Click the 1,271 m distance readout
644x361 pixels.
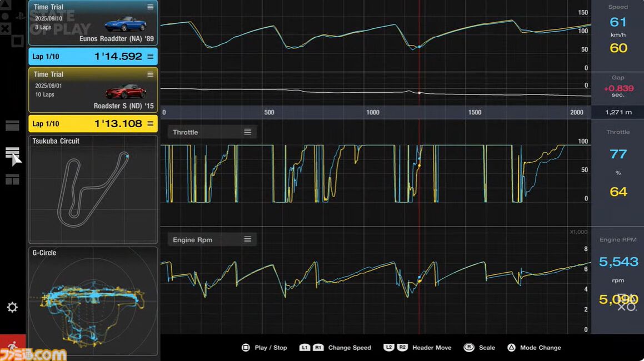(618, 112)
